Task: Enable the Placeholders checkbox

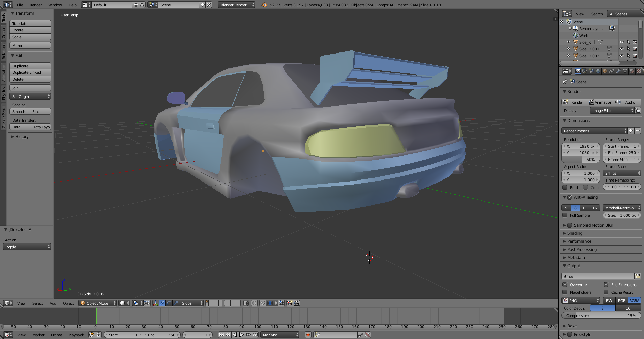Action: tap(565, 292)
